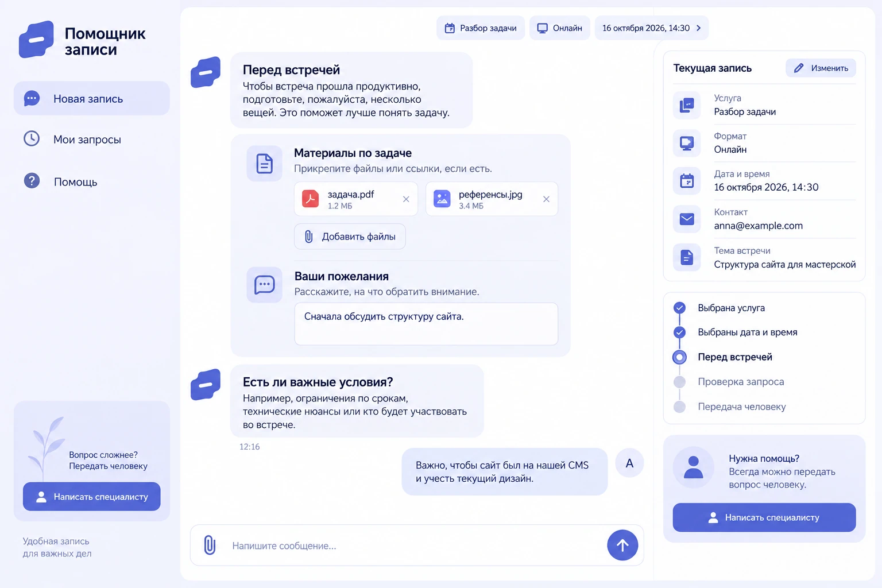This screenshot has height=588, width=882.
Task: Click the Структура сайта для мастерской text
Action: [x=785, y=265]
